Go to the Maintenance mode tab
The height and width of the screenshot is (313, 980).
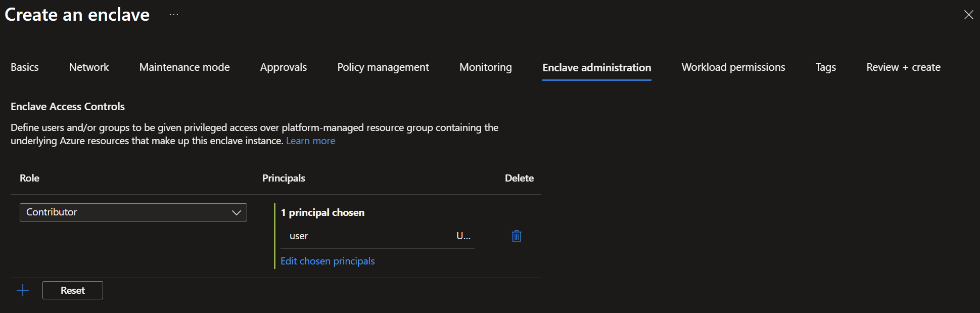(x=184, y=67)
